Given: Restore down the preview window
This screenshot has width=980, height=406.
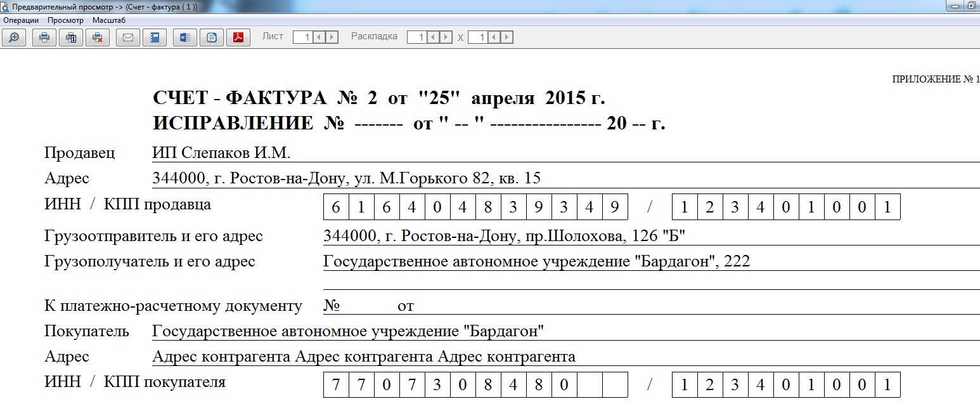Looking at the screenshot, I should click(x=970, y=5).
